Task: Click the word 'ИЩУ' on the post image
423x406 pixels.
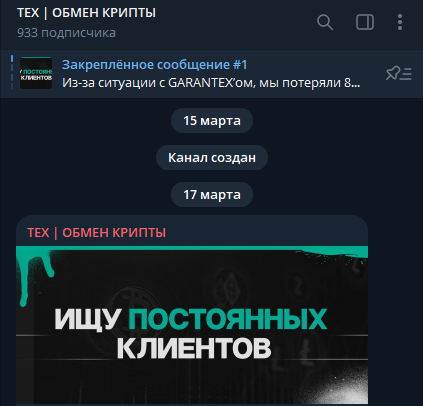Action: [87, 319]
